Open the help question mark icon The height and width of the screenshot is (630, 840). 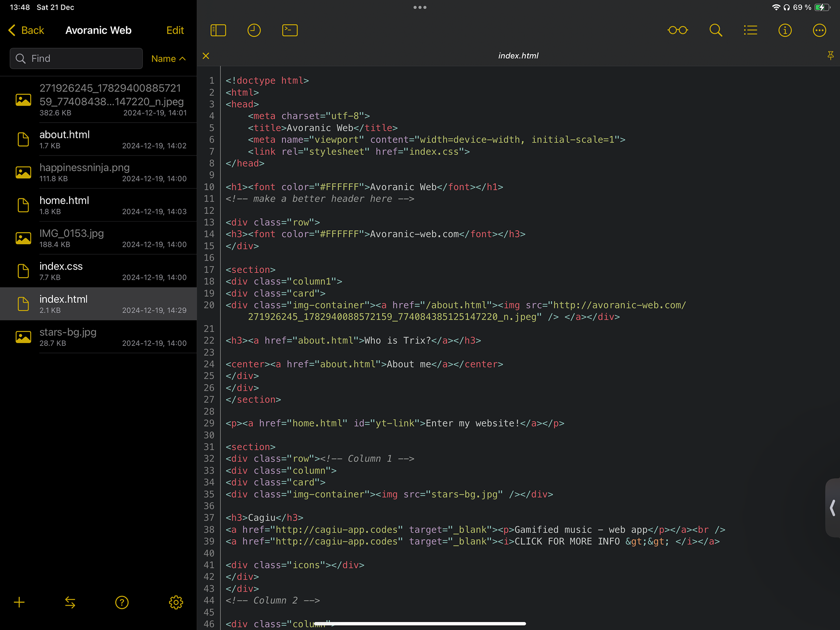122,602
